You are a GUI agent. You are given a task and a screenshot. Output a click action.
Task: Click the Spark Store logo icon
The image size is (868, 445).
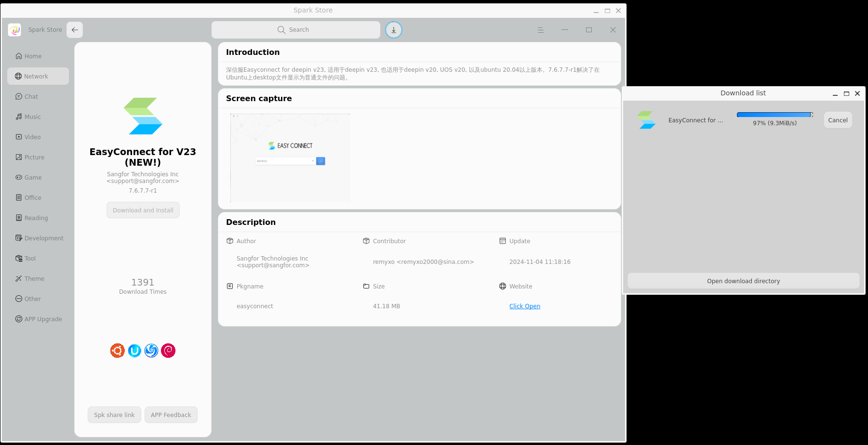click(14, 30)
